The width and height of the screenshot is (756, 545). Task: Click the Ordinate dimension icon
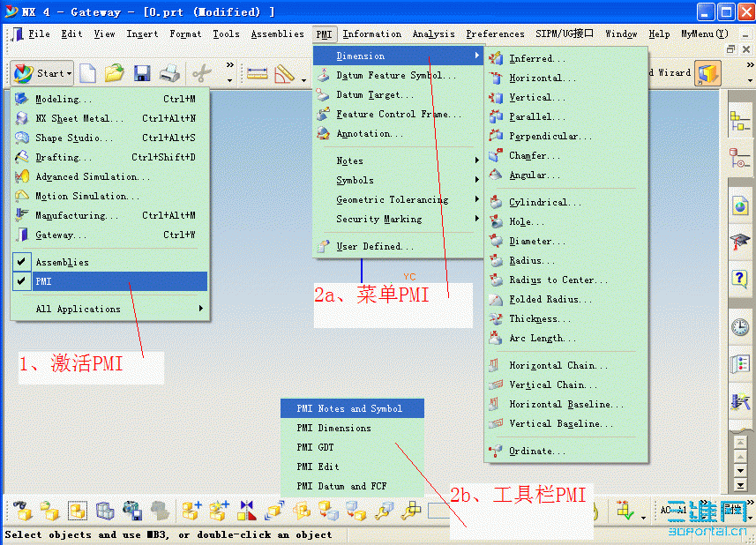pyautogui.click(x=496, y=451)
